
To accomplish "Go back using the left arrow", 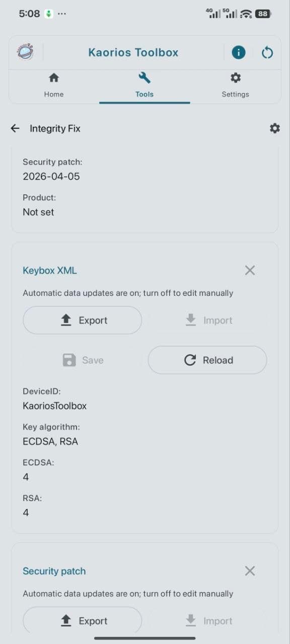I will click(x=15, y=128).
